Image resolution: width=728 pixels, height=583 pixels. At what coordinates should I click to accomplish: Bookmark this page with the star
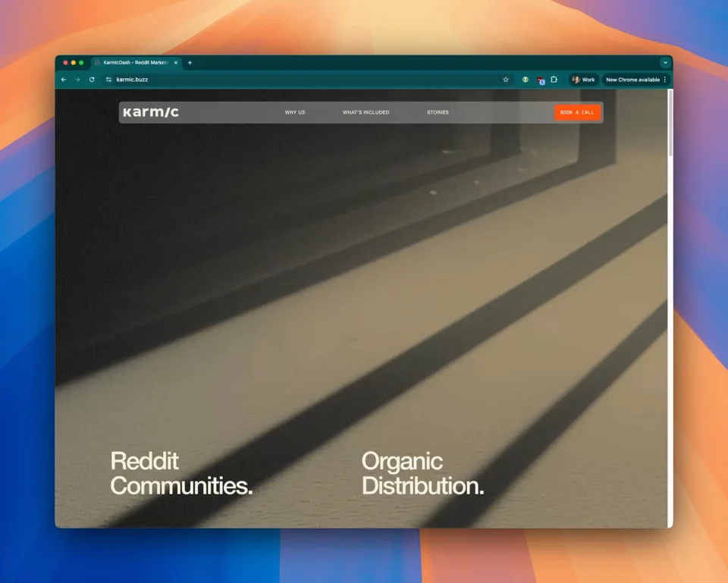pyautogui.click(x=506, y=80)
